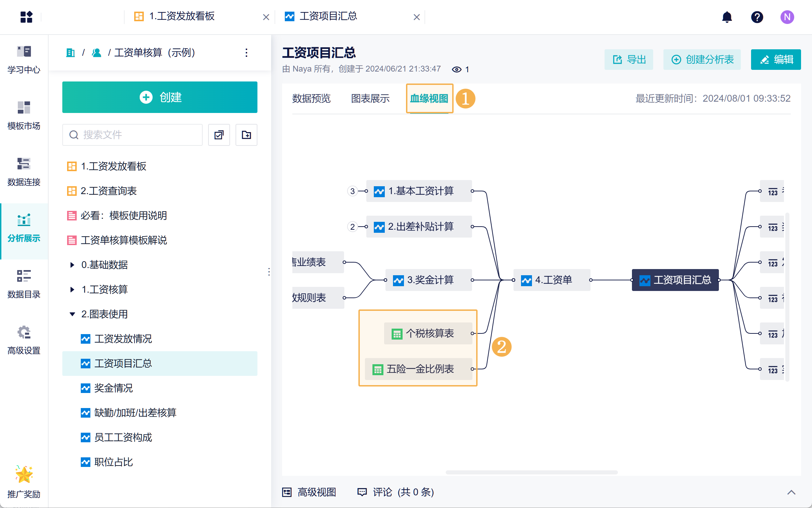
Task: Open the notifications bell
Action: tap(727, 17)
